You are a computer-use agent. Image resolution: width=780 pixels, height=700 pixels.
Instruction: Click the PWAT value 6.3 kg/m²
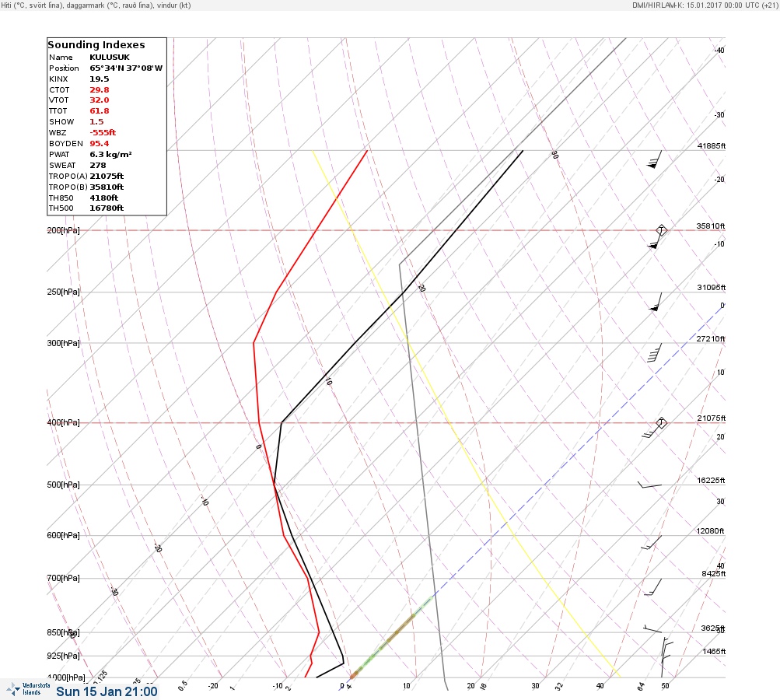pos(110,154)
